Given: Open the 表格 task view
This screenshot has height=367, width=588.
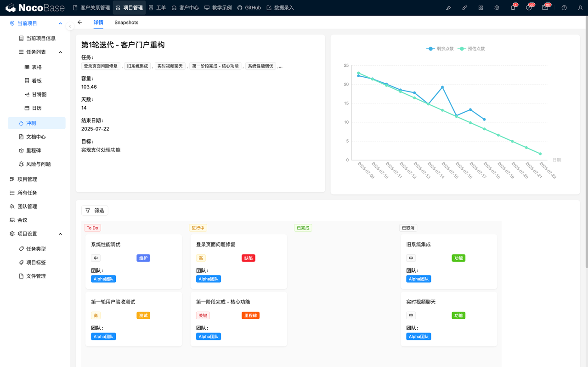Looking at the screenshot, I should (x=37, y=67).
